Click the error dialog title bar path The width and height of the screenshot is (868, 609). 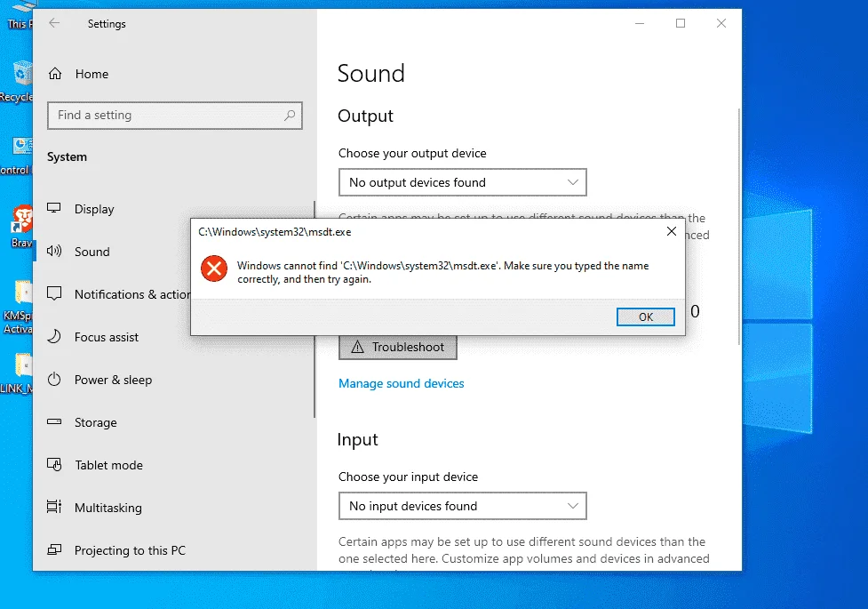point(275,232)
